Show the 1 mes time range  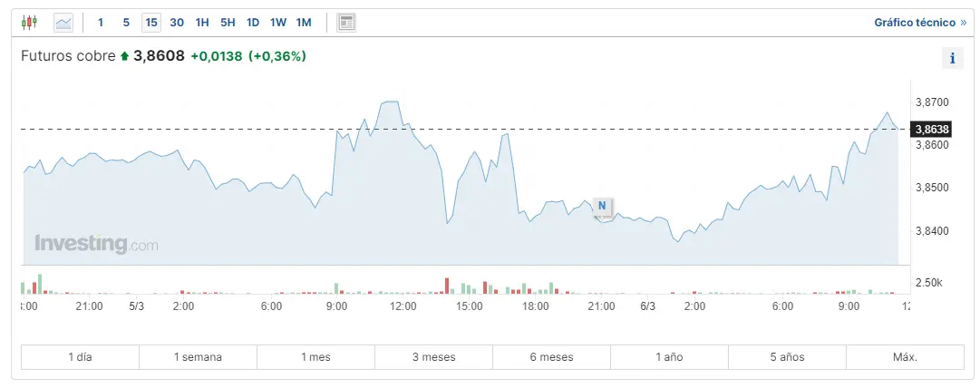point(315,357)
